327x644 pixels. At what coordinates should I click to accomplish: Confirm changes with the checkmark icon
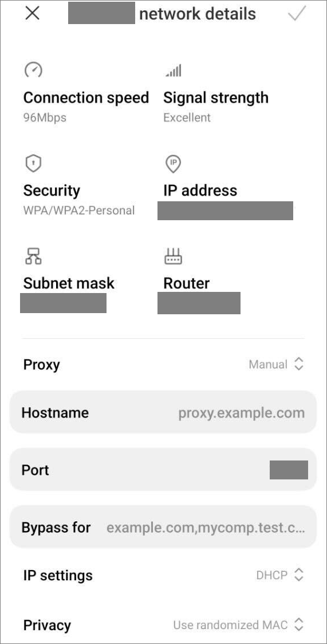pos(297,13)
